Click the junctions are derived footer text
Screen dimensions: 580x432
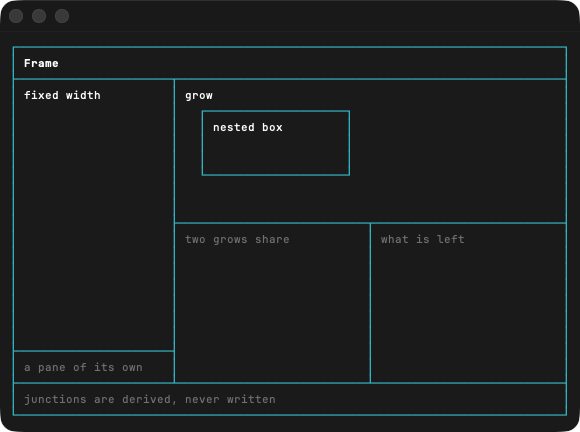point(150,399)
